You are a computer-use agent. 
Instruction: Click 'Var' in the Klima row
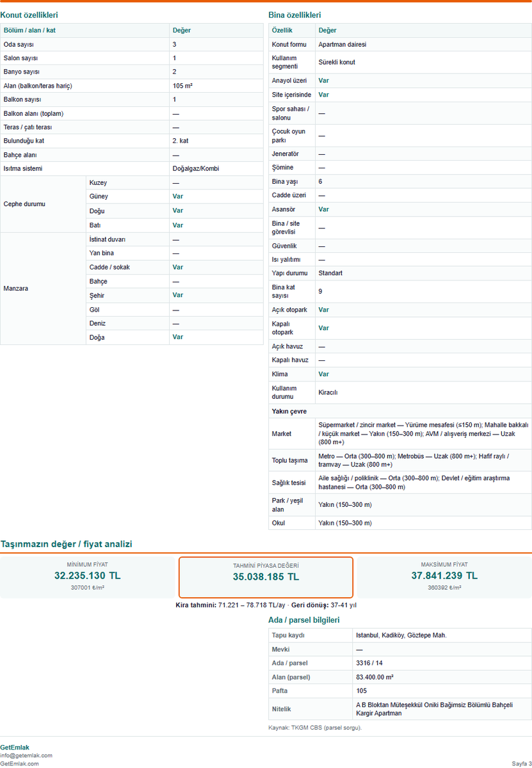(x=324, y=374)
